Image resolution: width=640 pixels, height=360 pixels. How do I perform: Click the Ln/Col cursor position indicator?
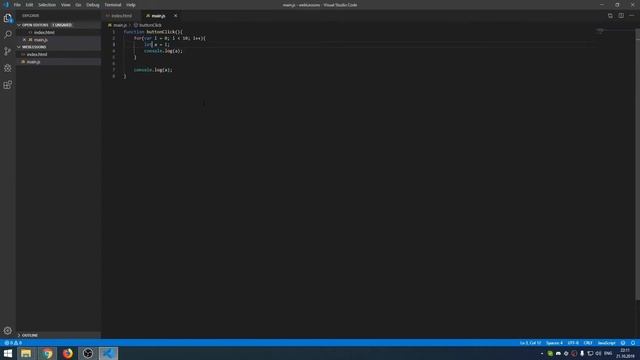pyautogui.click(x=530, y=343)
